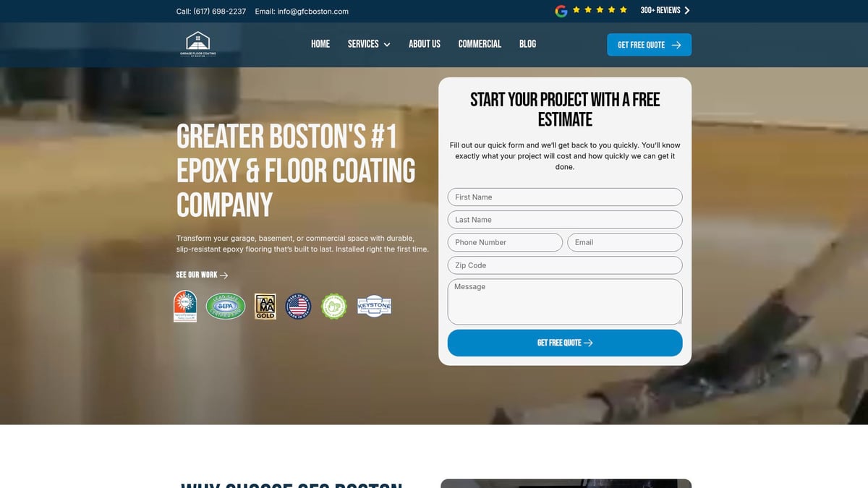Go to the Home page
Screen dimensions: 868x488
click(320, 44)
